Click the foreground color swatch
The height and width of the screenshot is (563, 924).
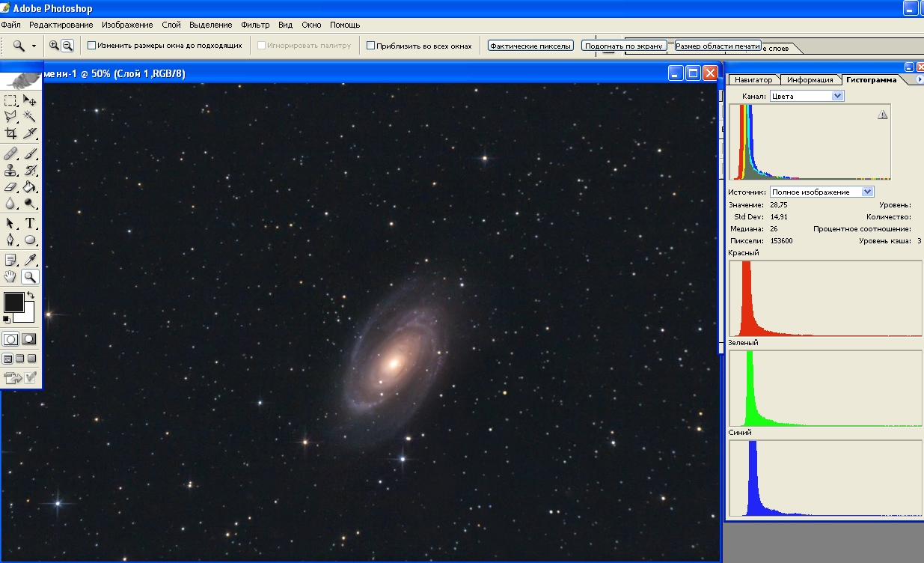coord(13,302)
